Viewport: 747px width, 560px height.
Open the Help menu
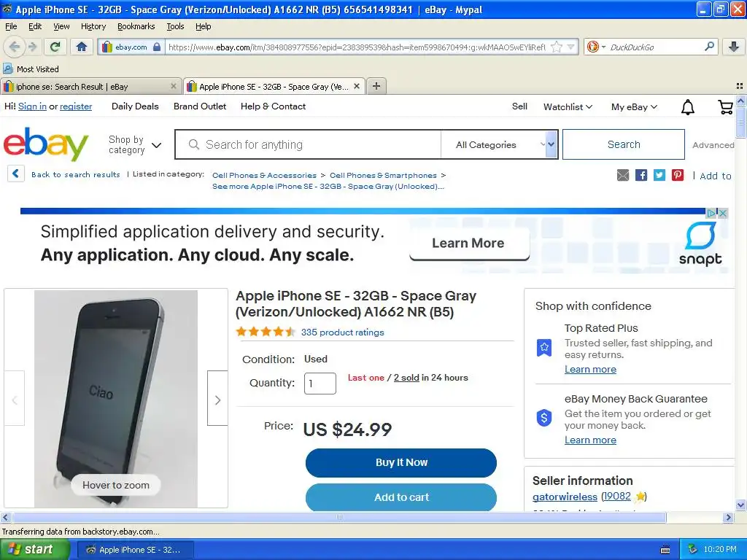(x=204, y=26)
